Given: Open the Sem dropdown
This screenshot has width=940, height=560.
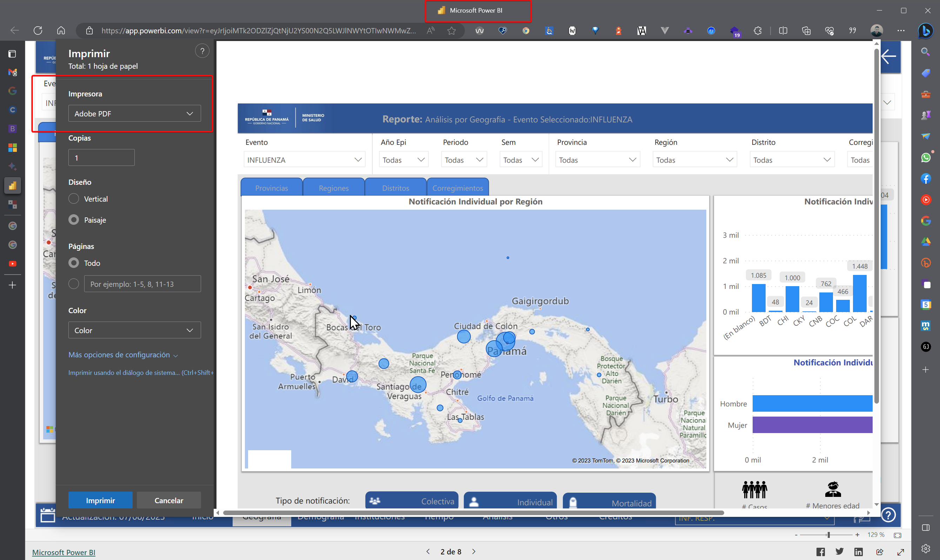Looking at the screenshot, I should click(521, 160).
